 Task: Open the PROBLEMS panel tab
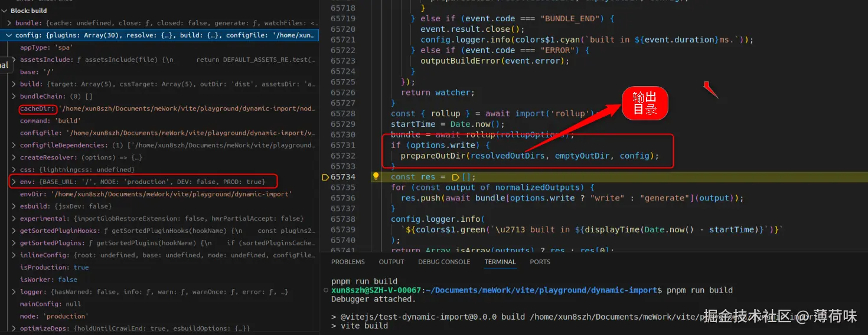348,262
